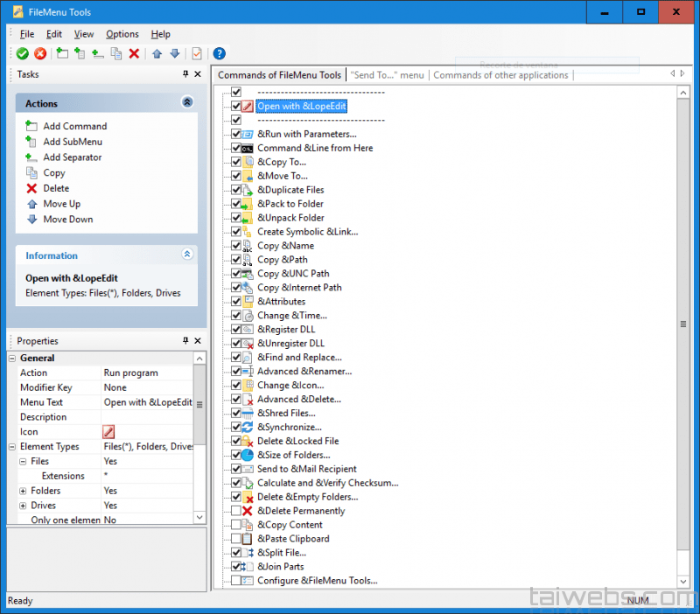Image resolution: width=700 pixels, height=614 pixels.
Task: Click the red Cancel changes toolbar icon
Action: tap(38, 53)
